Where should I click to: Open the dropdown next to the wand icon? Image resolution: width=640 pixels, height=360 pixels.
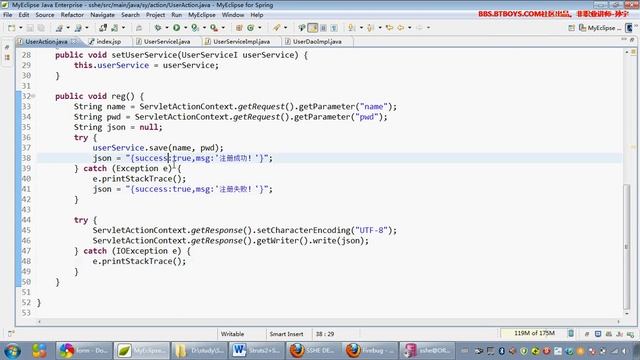coord(285,28)
